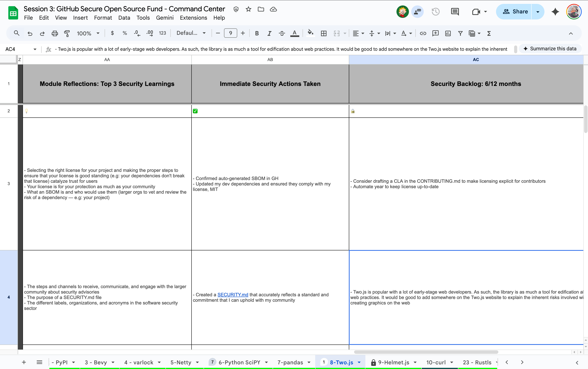Open version history clock icon

435,11
